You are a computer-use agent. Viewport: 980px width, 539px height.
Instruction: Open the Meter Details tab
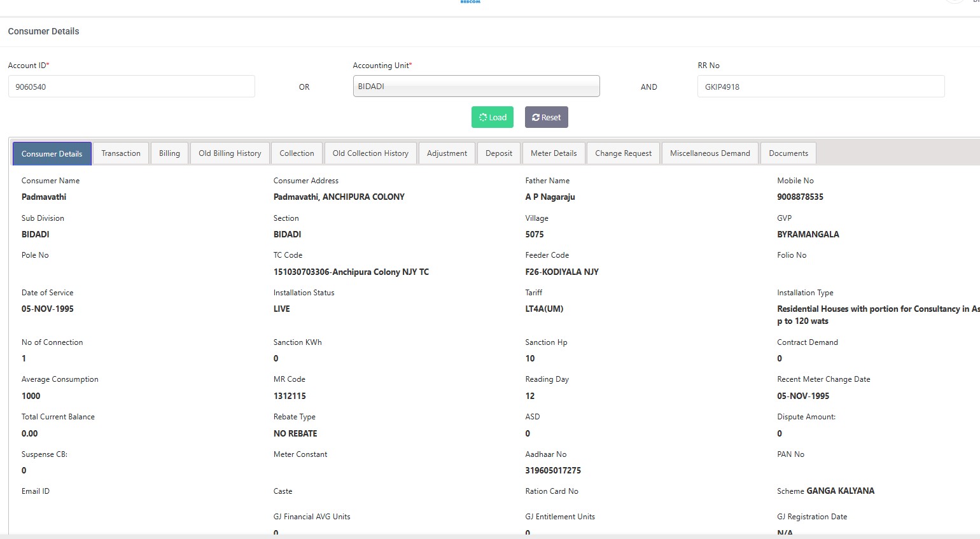click(x=554, y=153)
